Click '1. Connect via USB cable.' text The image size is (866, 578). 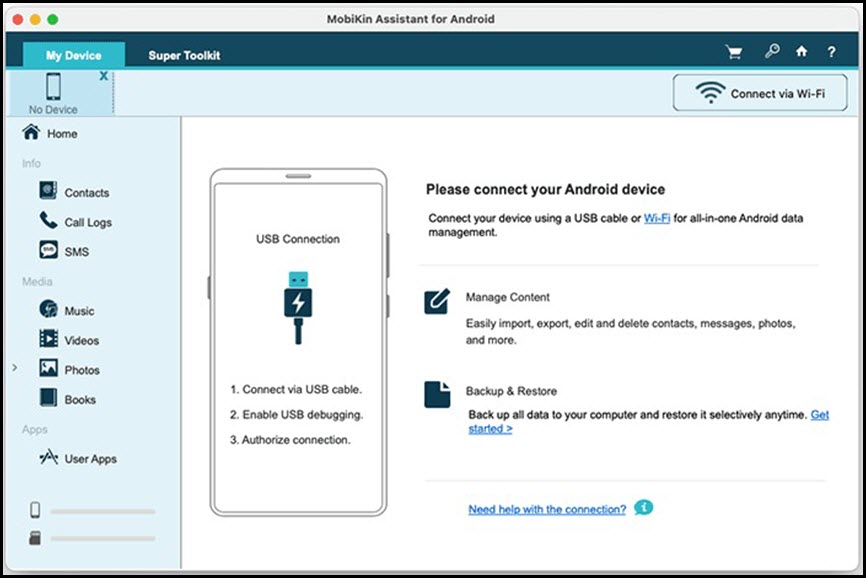tap(295, 389)
